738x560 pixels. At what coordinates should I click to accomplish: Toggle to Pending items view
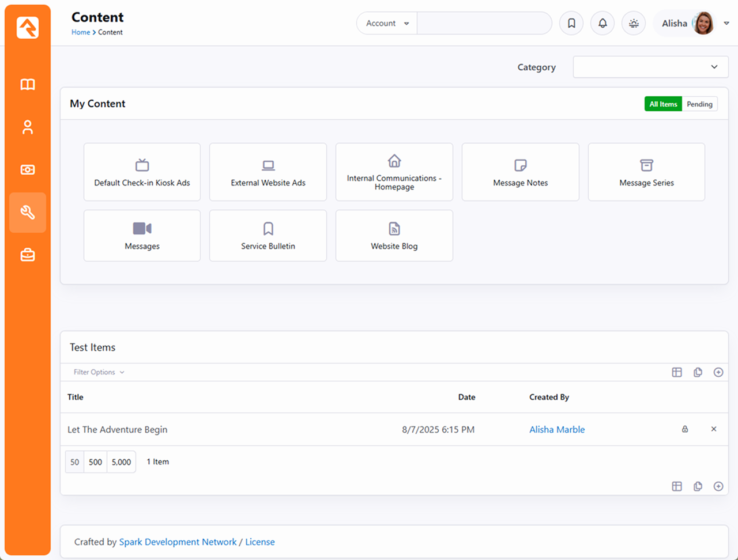tap(699, 104)
